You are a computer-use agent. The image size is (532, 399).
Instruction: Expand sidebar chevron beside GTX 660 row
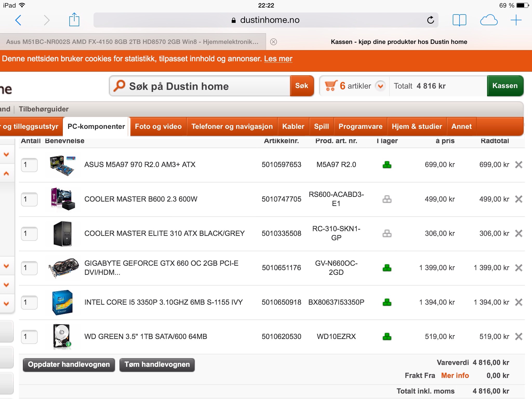pyautogui.click(x=6, y=266)
